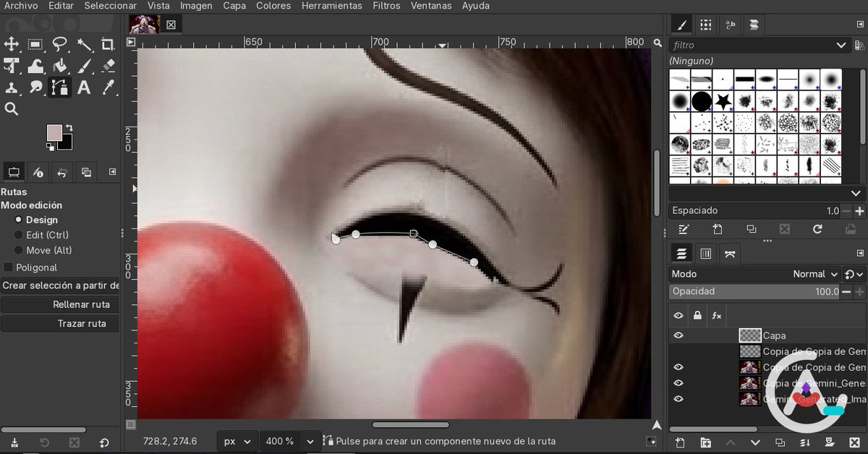Select the Zoom tool

coord(12,109)
